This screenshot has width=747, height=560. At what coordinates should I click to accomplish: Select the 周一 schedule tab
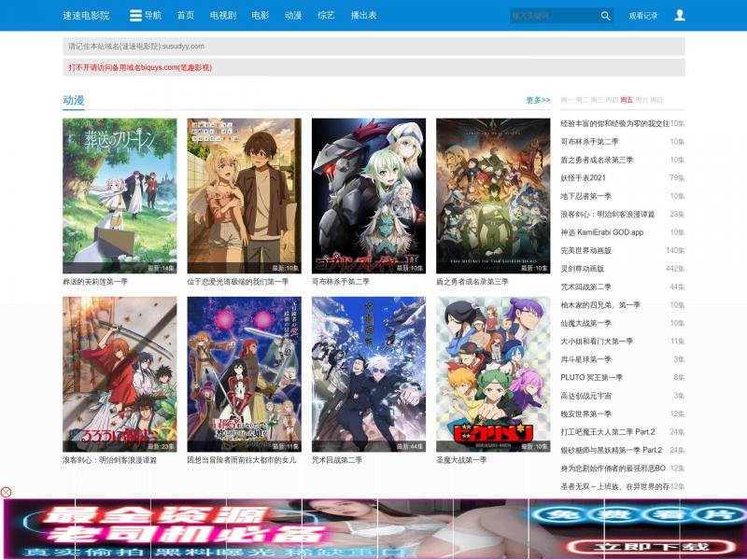coord(567,100)
